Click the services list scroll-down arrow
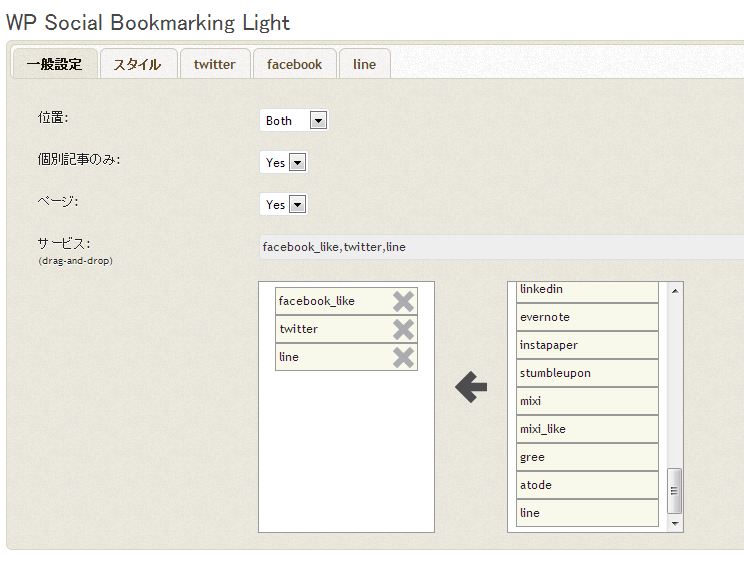744x561 pixels. click(675, 524)
